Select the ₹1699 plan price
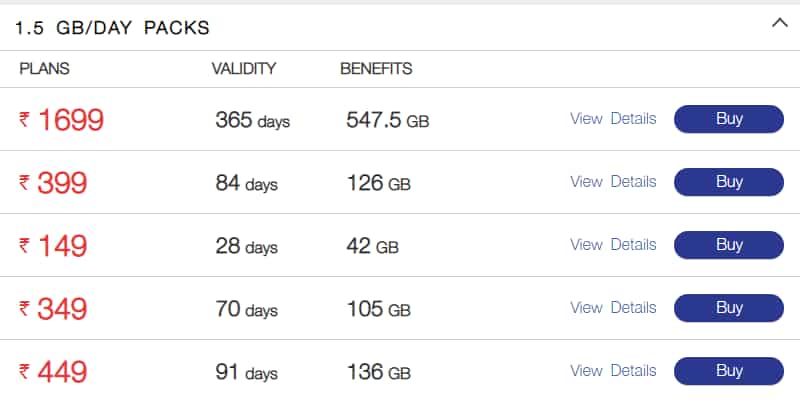 pos(62,120)
